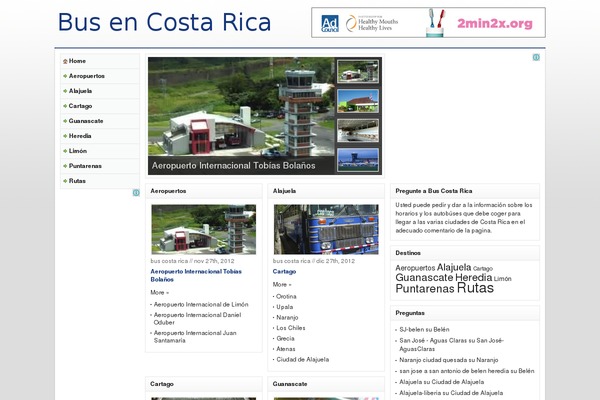This screenshot has width=600, height=400.
Task: Open the Guanascate section header at bottom
Action: (290, 384)
